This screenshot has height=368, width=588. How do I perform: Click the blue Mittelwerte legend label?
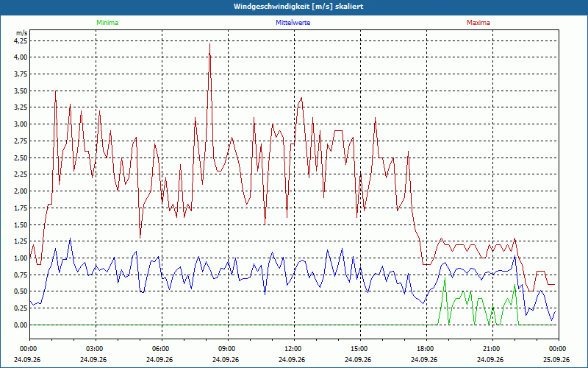click(x=293, y=23)
